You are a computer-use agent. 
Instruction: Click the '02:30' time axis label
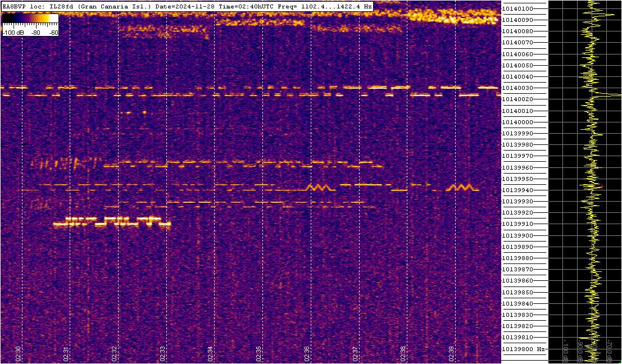pyautogui.click(x=18, y=353)
